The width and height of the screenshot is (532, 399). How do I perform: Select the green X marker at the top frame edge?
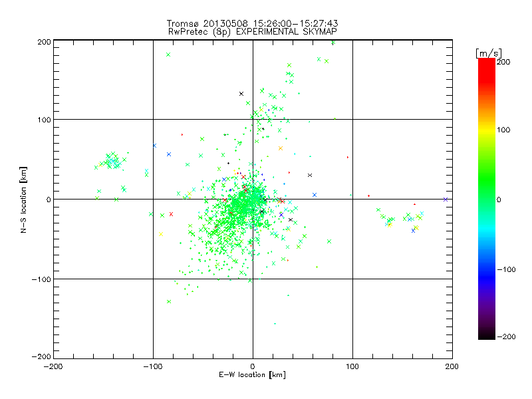tap(333, 43)
